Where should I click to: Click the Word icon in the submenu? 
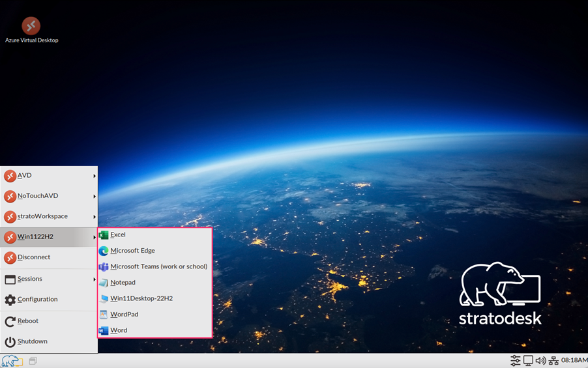pyautogui.click(x=104, y=330)
